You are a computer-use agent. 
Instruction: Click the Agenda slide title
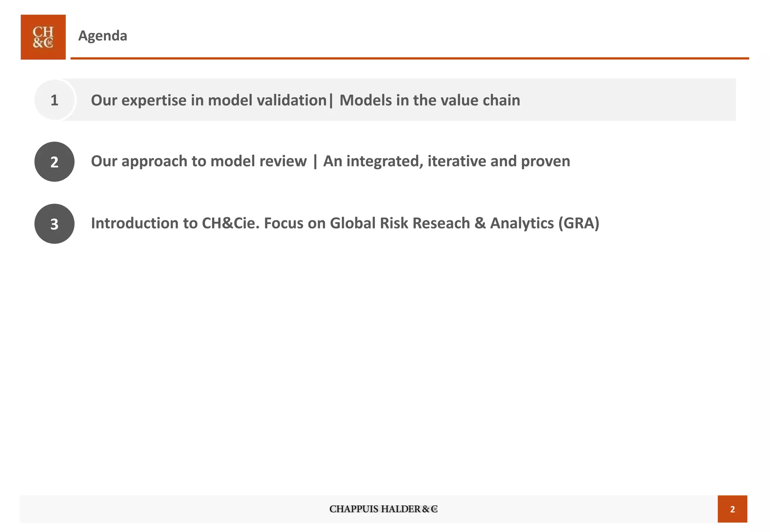click(103, 36)
